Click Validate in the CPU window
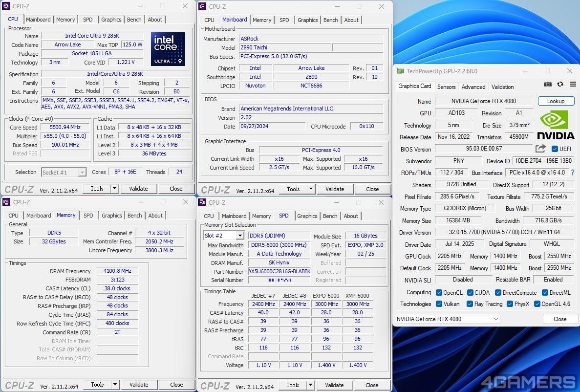This screenshot has width=580, height=392. click(x=138, y=189)
